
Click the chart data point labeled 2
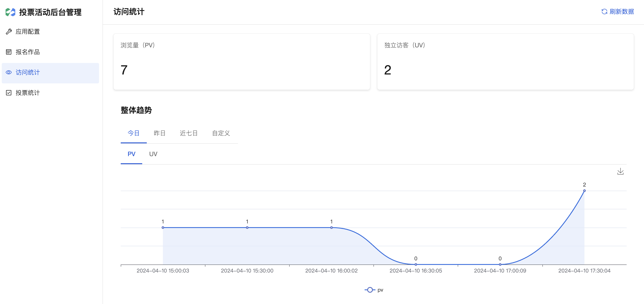[584, 191]
